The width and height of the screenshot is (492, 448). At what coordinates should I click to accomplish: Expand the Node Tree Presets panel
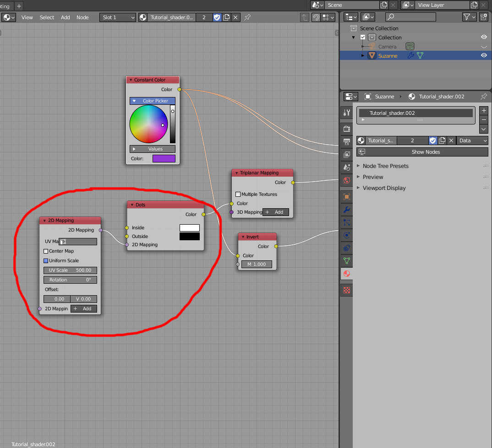[x=385, y=166]
